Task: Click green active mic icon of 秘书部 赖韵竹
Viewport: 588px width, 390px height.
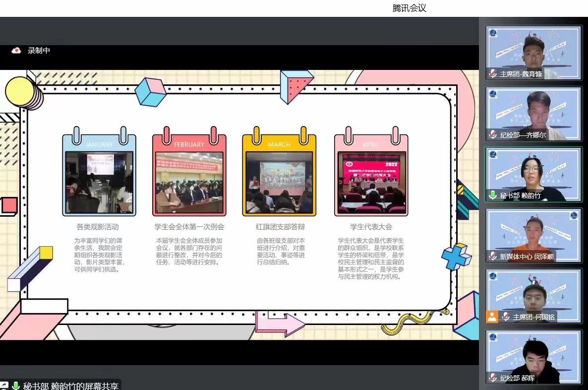Action: coord(493,195)
